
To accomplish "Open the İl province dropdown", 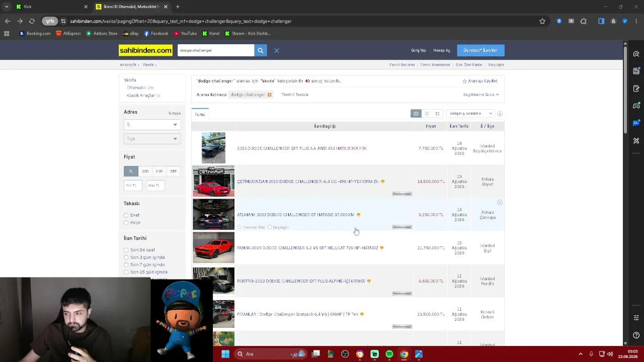I will click(152, 125).
